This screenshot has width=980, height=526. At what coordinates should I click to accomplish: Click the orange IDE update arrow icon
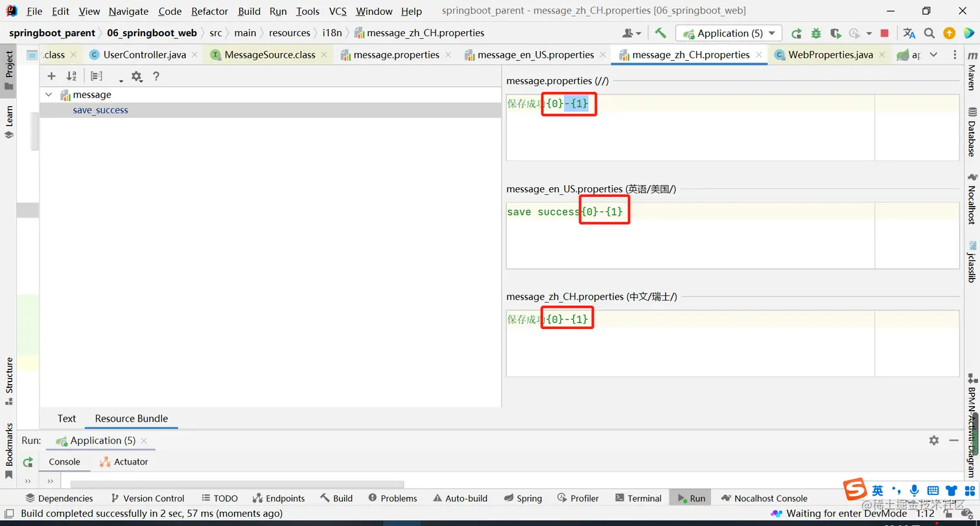[x=949, y=33]
